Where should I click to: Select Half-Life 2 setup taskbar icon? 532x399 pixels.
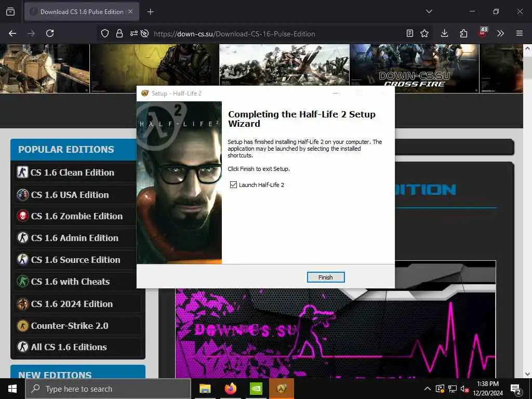coord(281,389)
